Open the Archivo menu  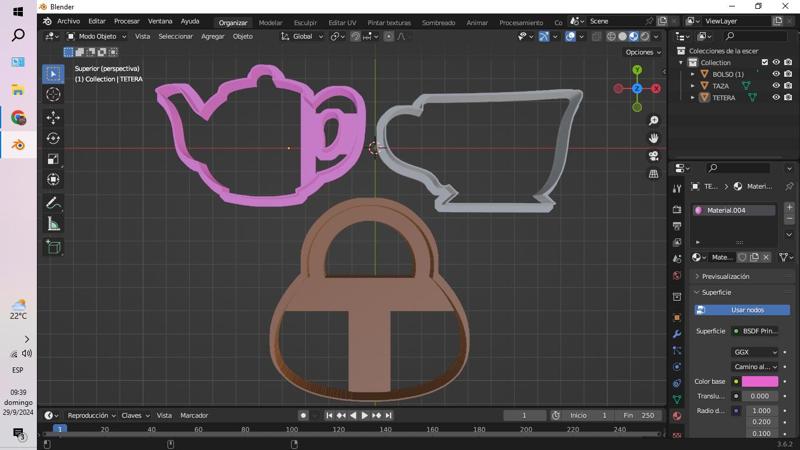point(68,21)
